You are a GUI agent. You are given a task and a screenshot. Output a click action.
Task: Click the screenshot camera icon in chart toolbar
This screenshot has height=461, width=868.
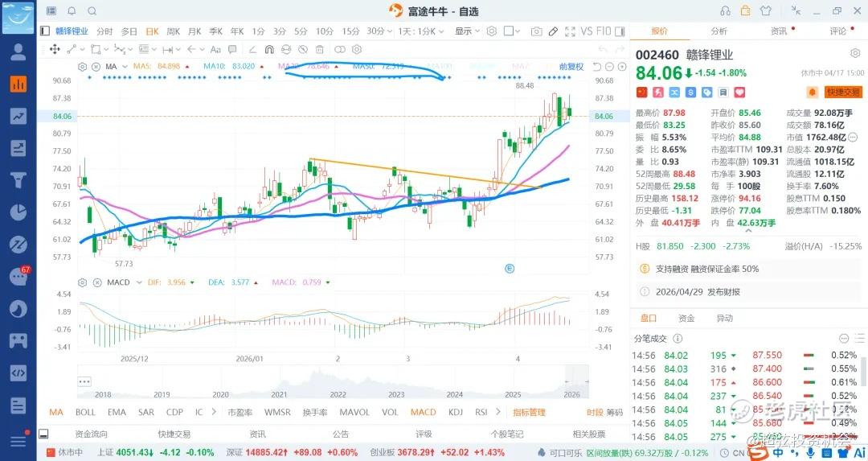(535, 31)
